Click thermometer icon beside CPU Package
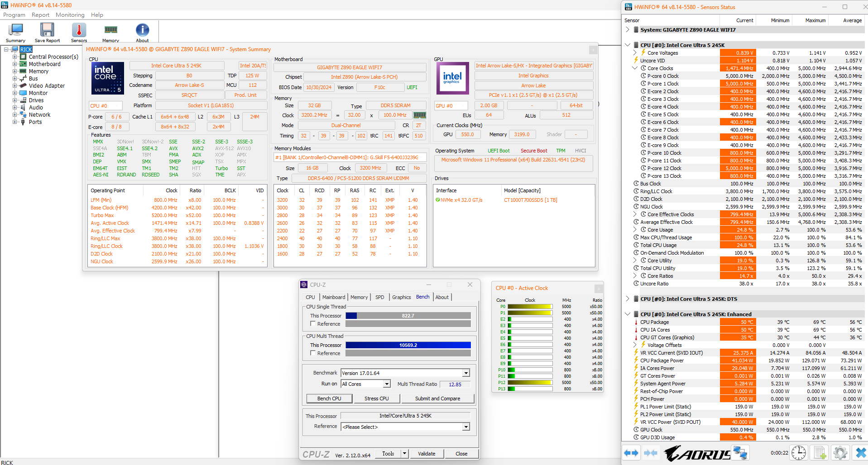This screenshot has width=868, height=465. click(636, 322)
